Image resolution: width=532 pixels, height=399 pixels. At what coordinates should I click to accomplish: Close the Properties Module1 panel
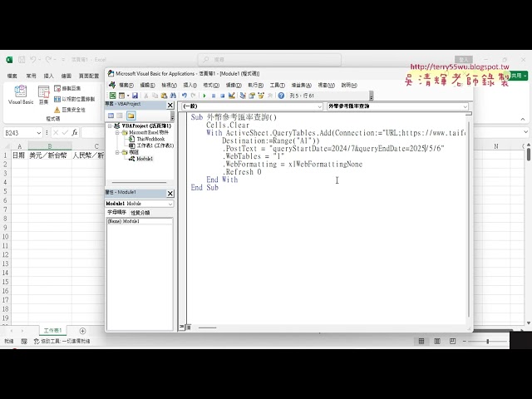(x=170, y=194)
